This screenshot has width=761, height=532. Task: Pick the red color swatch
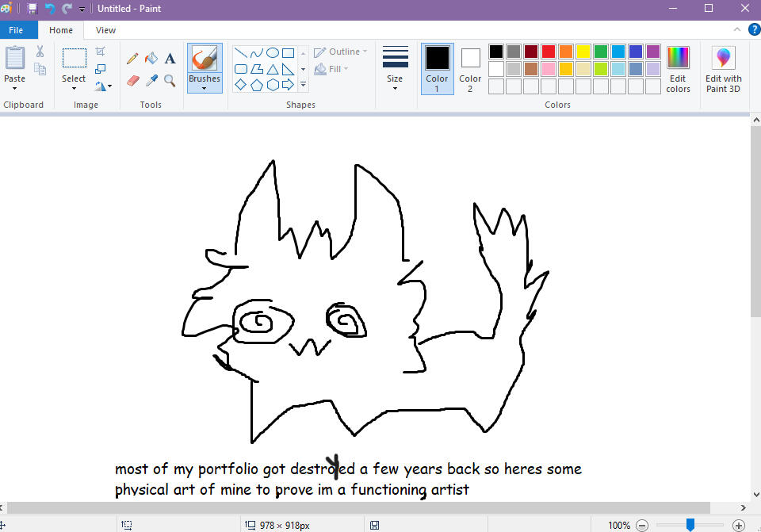548,52
